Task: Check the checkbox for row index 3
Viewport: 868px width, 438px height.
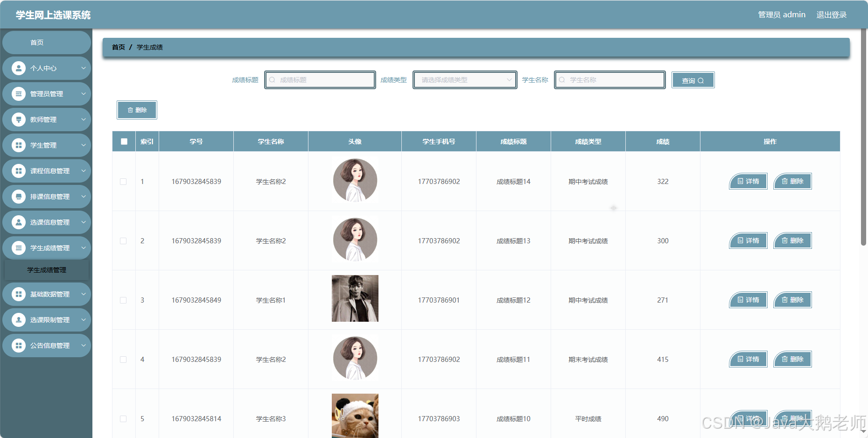Action: (x=123, y=300)
